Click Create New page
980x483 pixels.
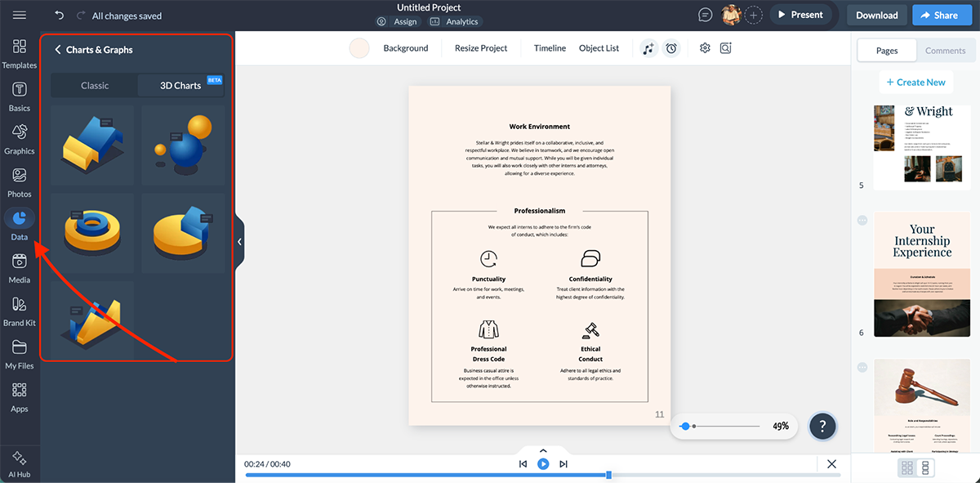click(915, 82)
